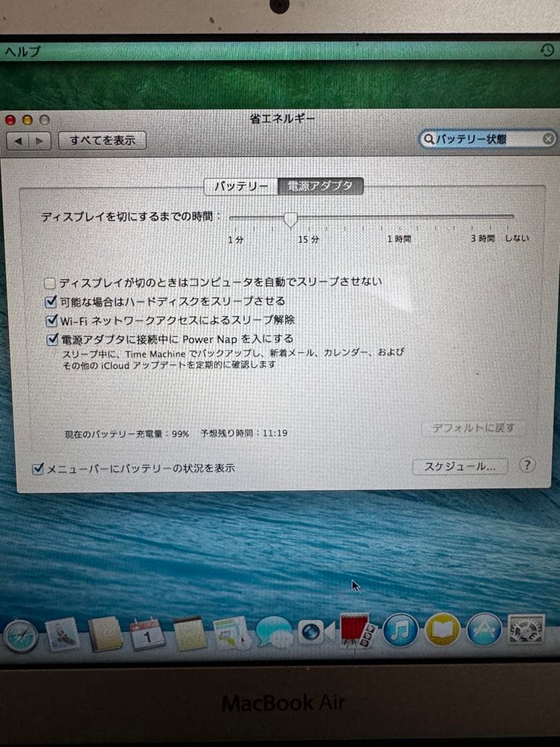Screen dimensions: 560x747
Task: Open Safari from the Dock
Action: click(21, 636)
